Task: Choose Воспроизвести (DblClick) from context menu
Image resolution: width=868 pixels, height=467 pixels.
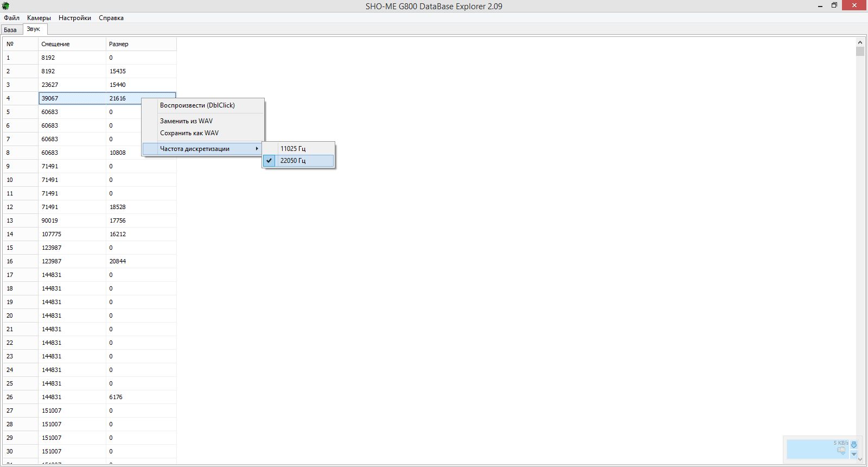Action: (x=203, y=105)
